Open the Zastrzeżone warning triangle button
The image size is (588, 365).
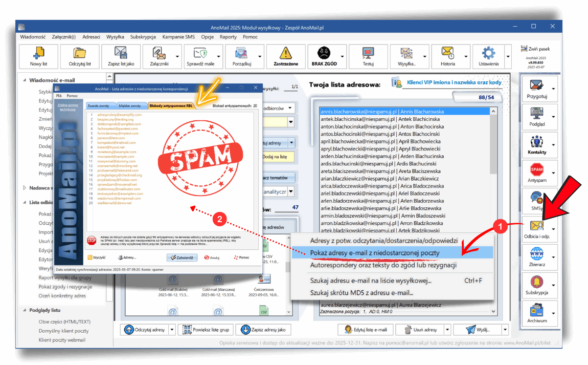[x=286, y=56]
